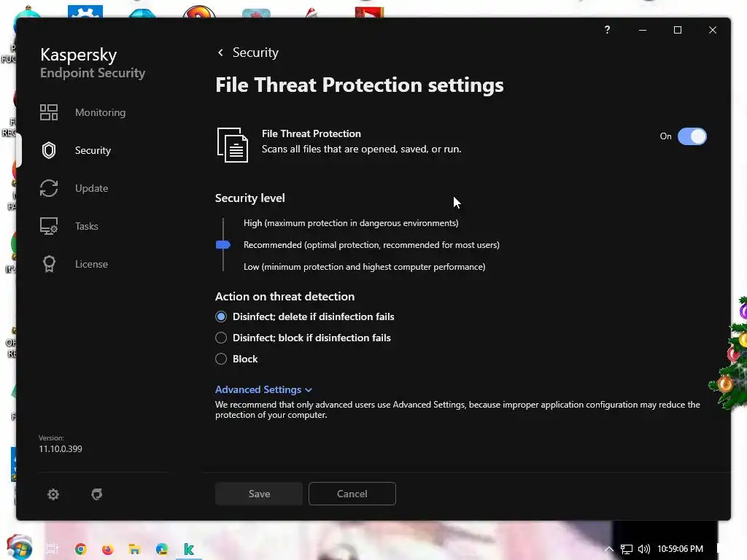The height and width of the screenshot is (560, 747).
Task: Select Security in the sidebar menu
Action: (93, 150)
